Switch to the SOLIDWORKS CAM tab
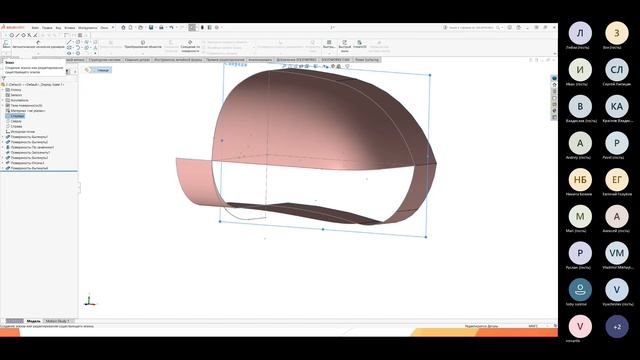640x360 pixels. click(336, 60)
